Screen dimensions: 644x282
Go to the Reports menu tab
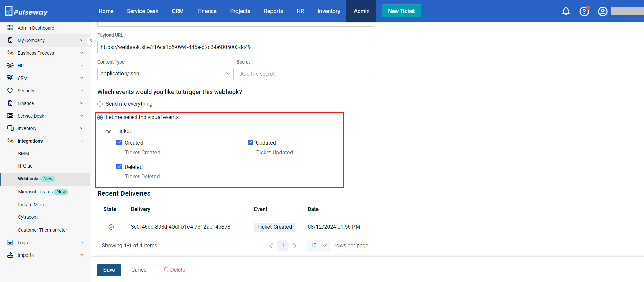(x=273, y=11)
